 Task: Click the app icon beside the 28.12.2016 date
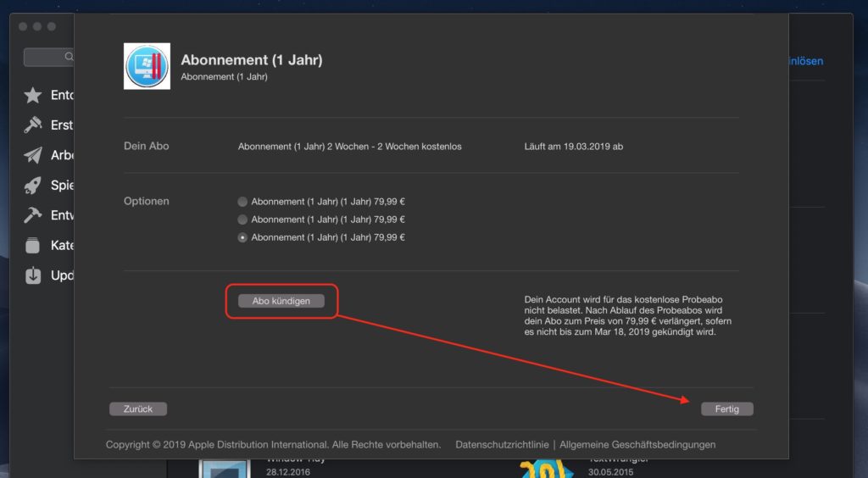pos(225,469)
